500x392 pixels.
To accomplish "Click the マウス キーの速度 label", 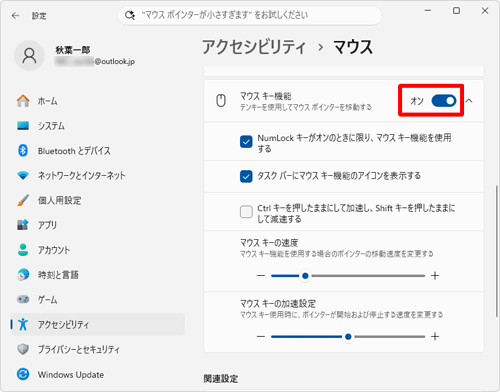I will 269,243.
